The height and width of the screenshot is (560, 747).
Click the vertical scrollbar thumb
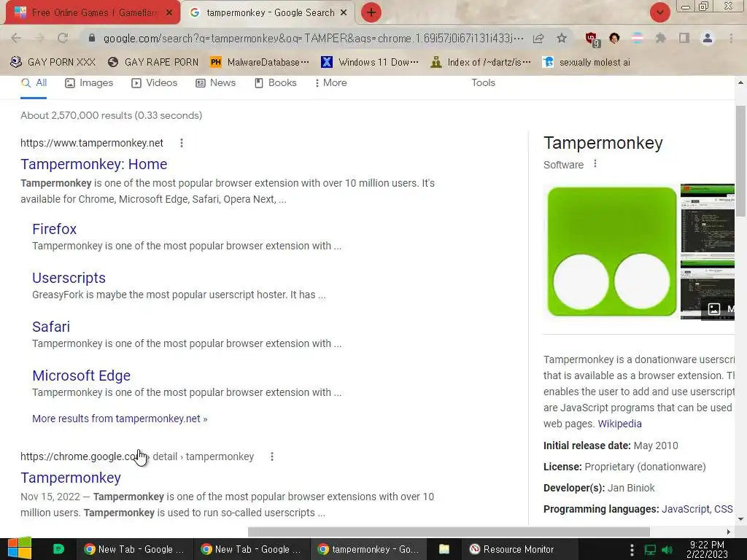point(740,160)
